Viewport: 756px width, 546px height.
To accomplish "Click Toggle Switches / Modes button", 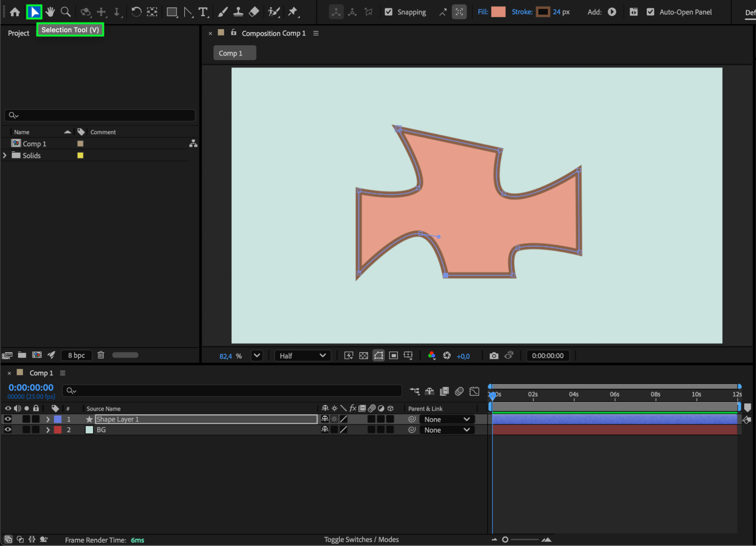I will point(361,539).
